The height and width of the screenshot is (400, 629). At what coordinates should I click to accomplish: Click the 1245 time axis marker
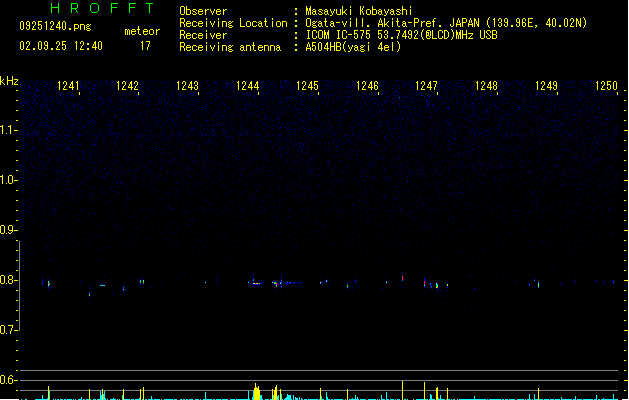point(307,86)
